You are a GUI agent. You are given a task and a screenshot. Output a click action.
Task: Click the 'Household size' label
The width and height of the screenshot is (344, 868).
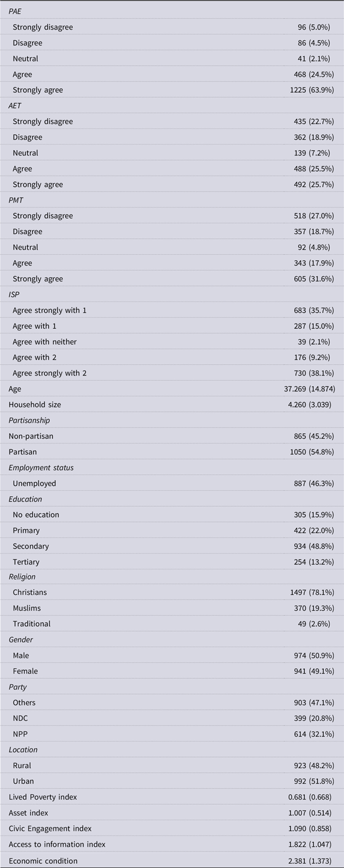35,404
